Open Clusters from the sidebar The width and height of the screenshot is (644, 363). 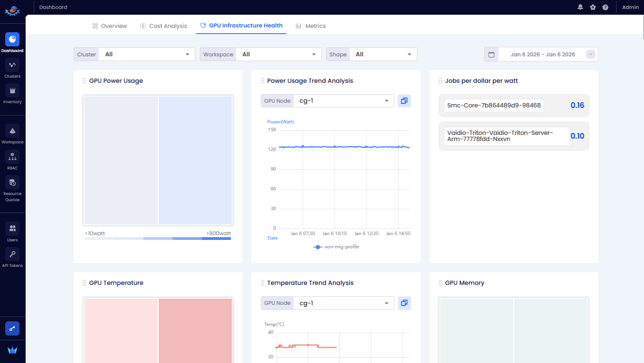click(12, 65)
